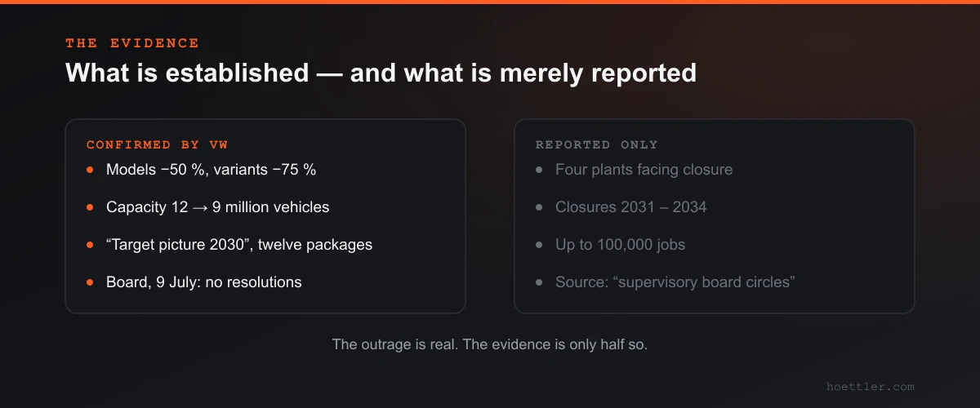The image size is (980, 408).
Task: Click the Up to 100,000 jobs text
Action: click(621, 245)
